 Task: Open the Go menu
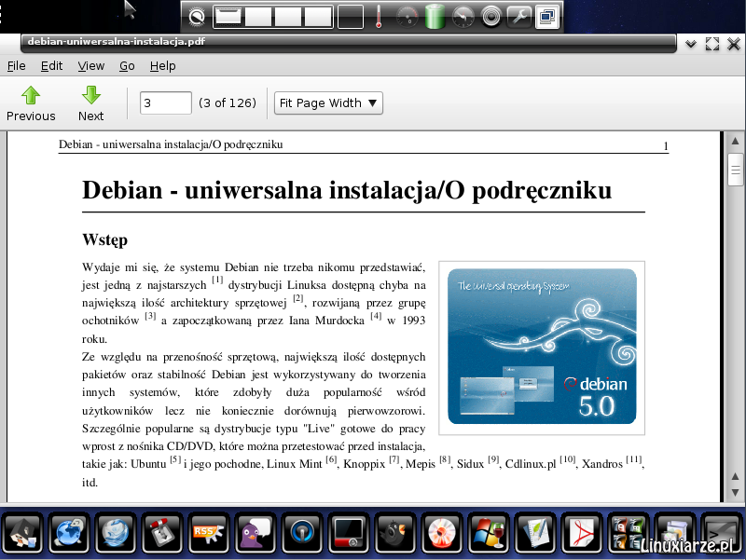[x=127, y=66]
